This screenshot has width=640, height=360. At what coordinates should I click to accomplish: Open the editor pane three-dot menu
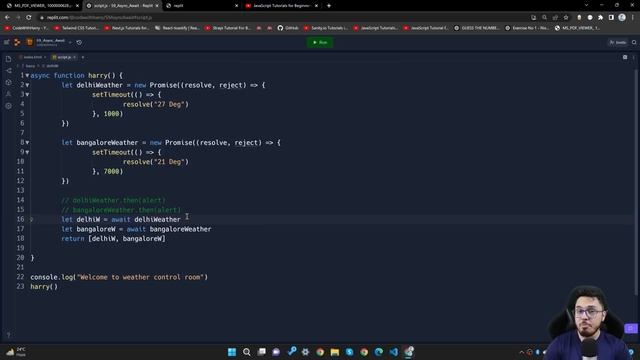coord(633,58)
